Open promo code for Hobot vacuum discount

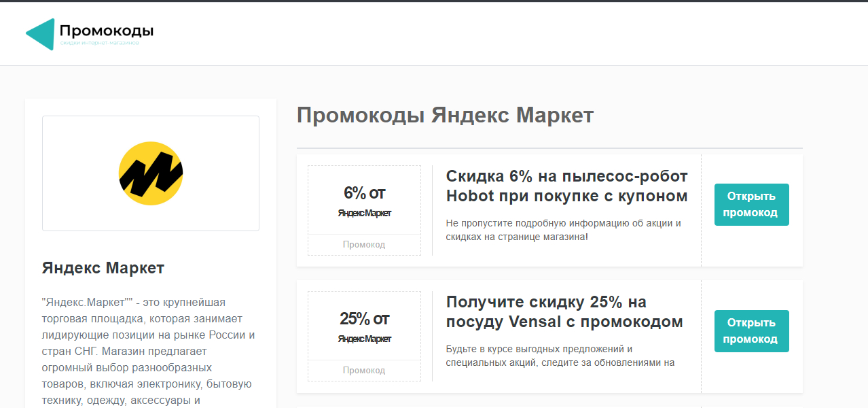click(x=751, y=205)
